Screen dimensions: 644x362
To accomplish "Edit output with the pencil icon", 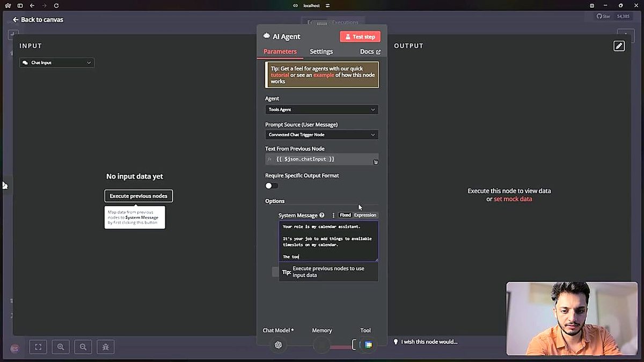I will click(x=619, y=46).
